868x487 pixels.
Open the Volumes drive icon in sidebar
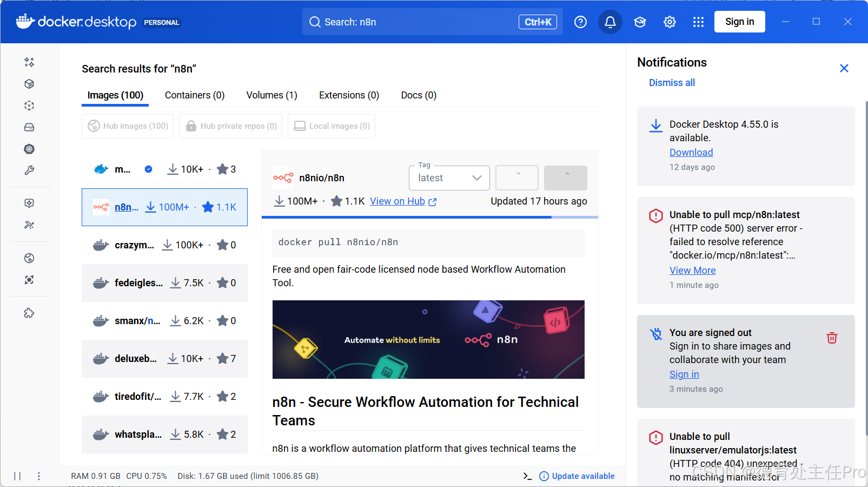pyautogui.click(x=29, y=127)
